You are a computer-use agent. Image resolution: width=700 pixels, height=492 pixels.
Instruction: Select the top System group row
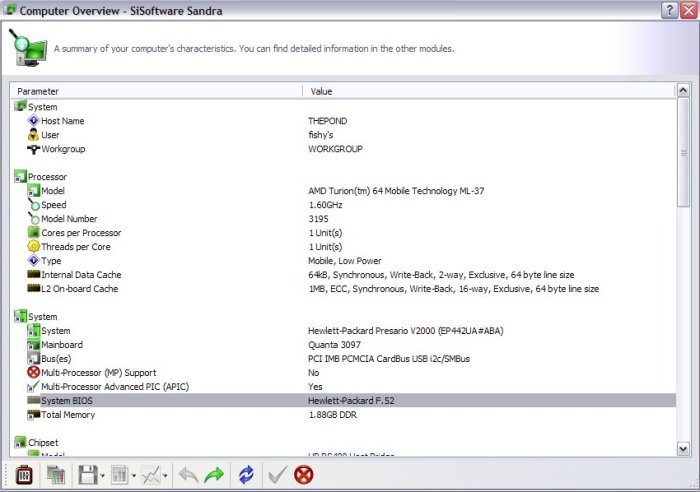coord(343,107)
